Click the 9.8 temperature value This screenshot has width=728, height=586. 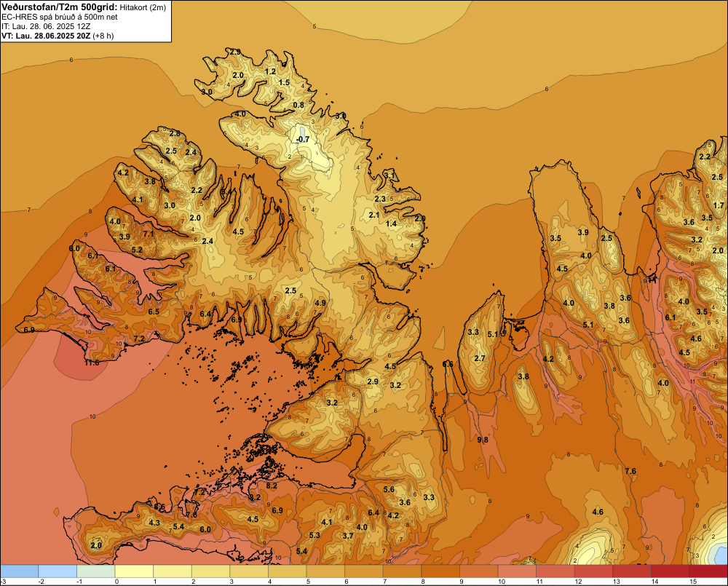(x=483, y=440)
